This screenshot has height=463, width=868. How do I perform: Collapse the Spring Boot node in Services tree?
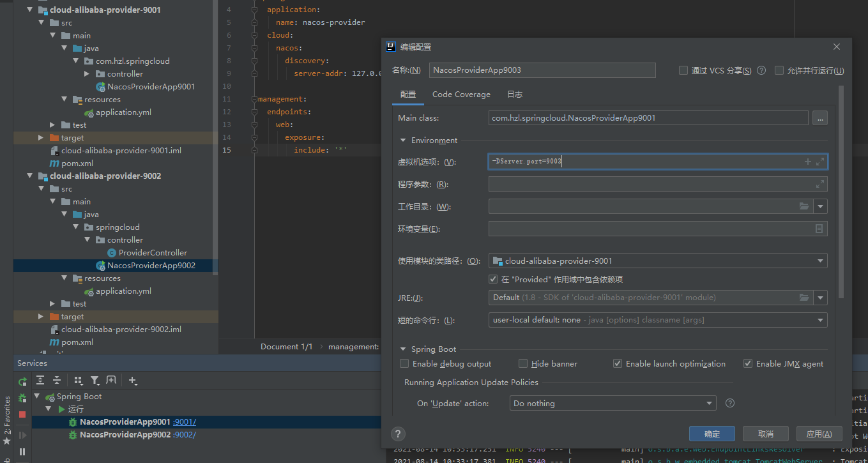pos(37,397)
